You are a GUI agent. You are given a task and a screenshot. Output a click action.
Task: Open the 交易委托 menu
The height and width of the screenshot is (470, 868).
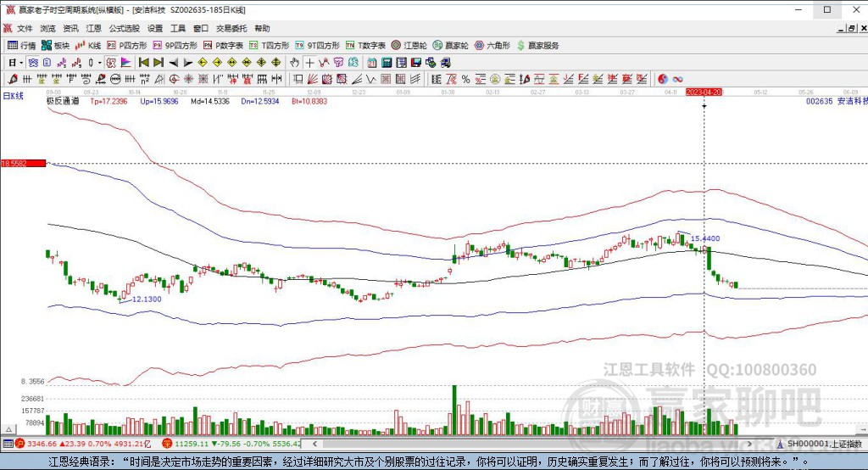coord(231,28)
